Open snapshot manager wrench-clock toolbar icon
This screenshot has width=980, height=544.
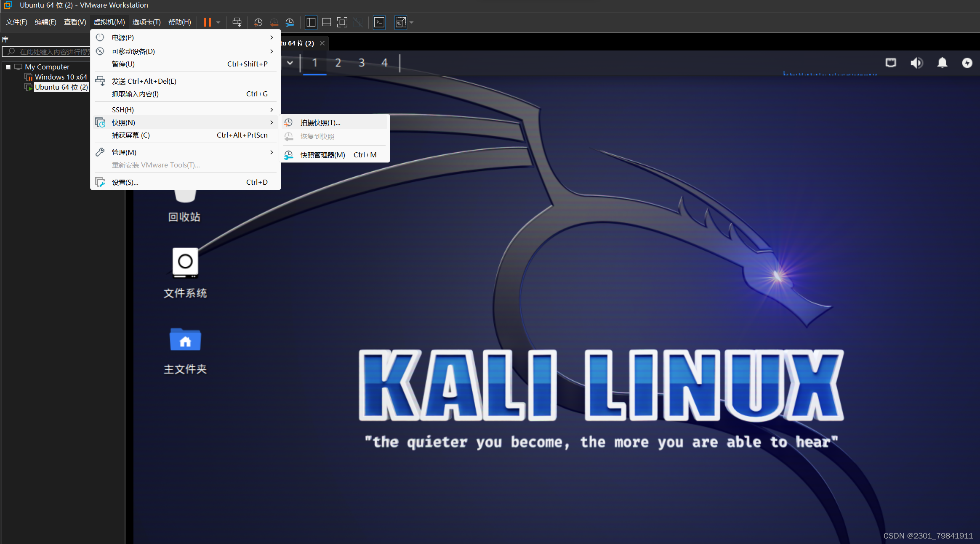tap(290, 22)
